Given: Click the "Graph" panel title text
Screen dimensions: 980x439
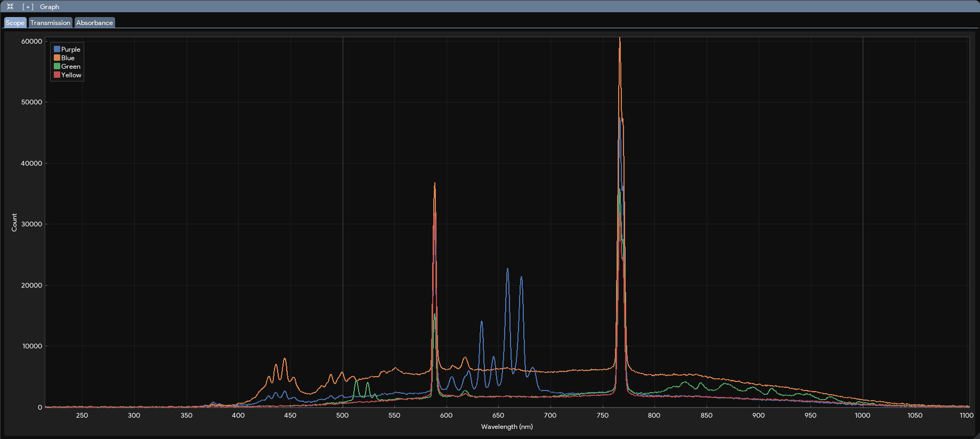Looking at the screenshot, I should [x=50, y=7].
